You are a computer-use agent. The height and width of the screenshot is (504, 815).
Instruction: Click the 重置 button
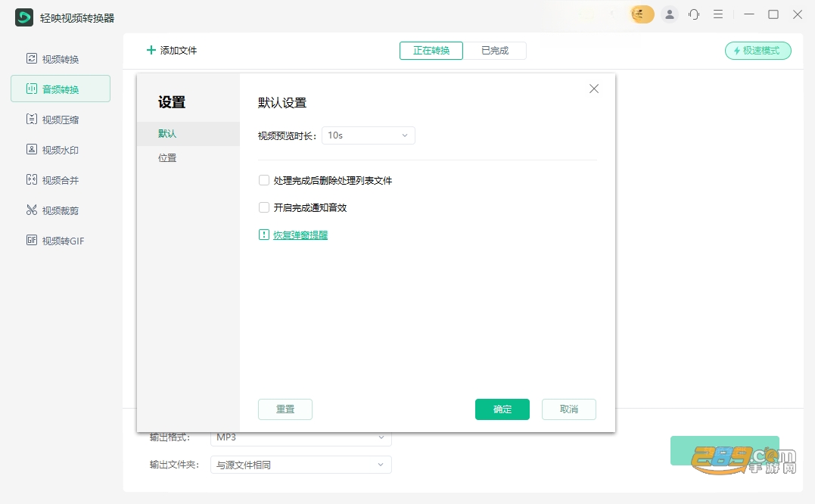(x=285, y=409)
